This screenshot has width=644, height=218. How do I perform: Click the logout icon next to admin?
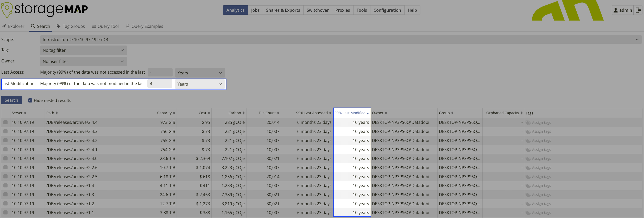[638, 10]
